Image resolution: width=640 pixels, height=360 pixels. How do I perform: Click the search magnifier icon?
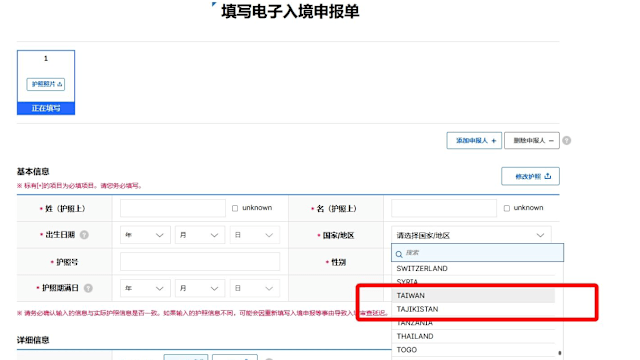click(399, 254)
